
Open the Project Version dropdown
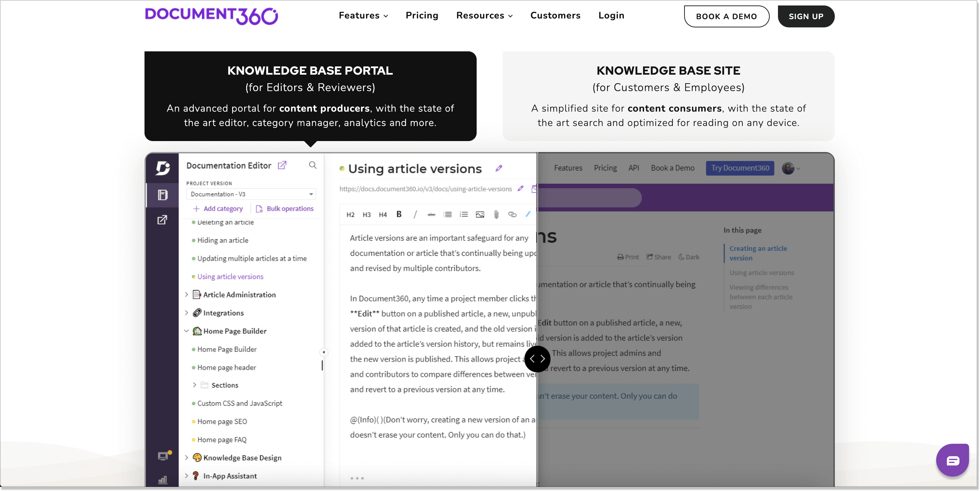coord(251,194)
